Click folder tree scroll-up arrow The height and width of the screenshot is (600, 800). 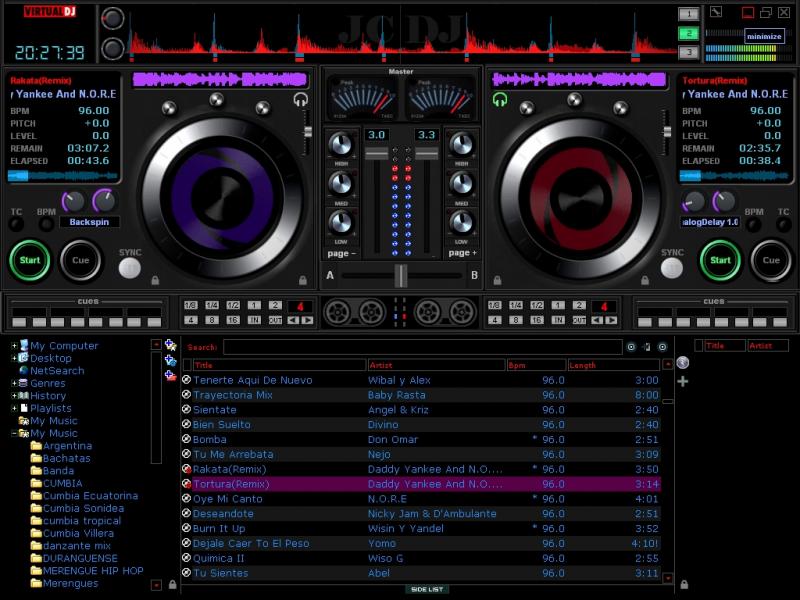156,345
